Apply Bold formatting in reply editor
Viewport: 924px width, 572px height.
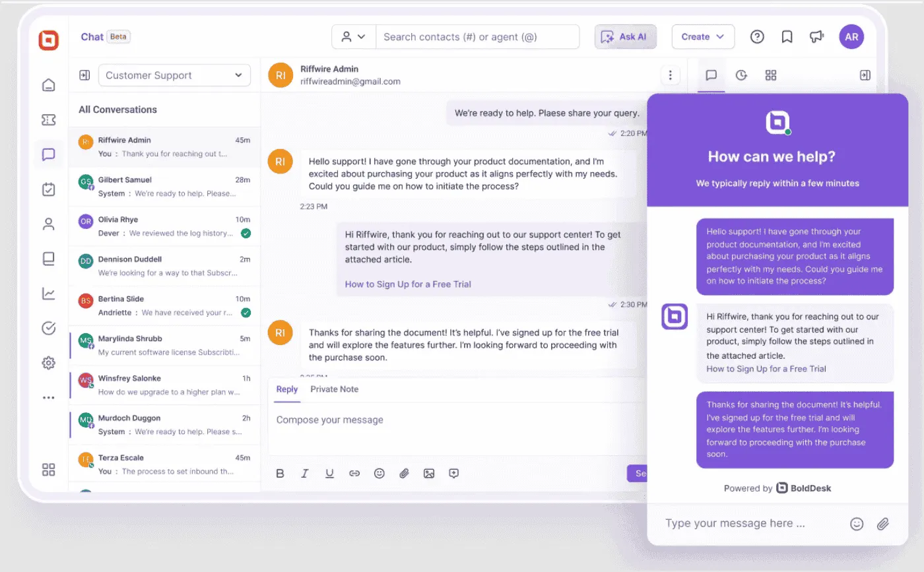coord(280,473)
